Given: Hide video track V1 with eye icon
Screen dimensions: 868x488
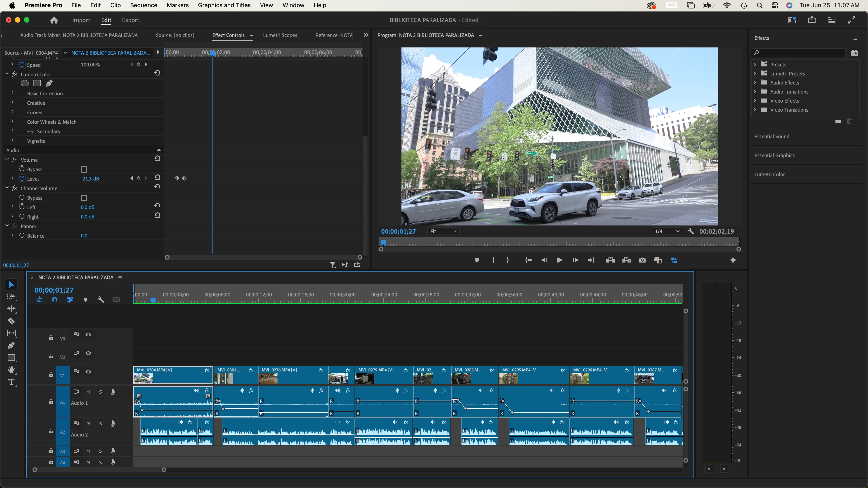Looking at the screenshot, I should coord(88,371).
